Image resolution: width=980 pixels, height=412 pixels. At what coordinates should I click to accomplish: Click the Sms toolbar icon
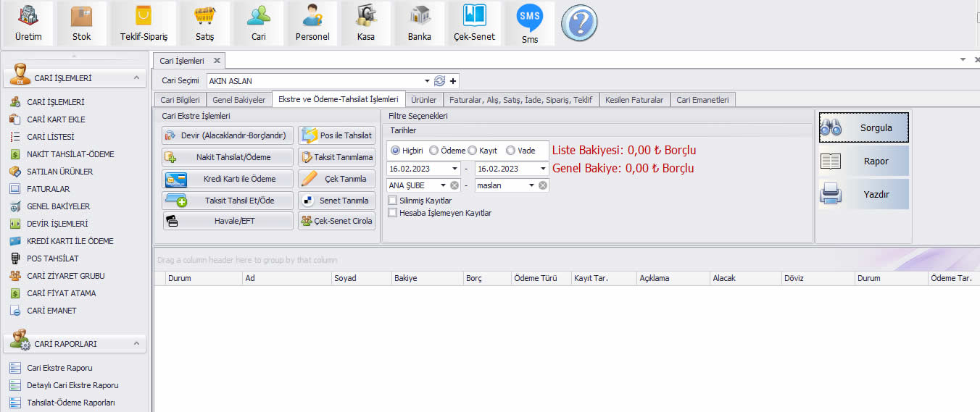click(x=530, y=23)
